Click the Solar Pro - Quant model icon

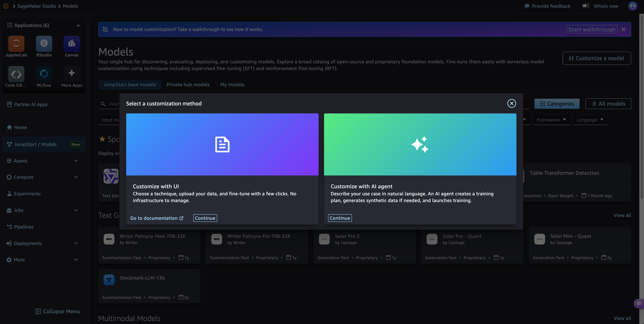pyautogui.click(x=432, y=239)
